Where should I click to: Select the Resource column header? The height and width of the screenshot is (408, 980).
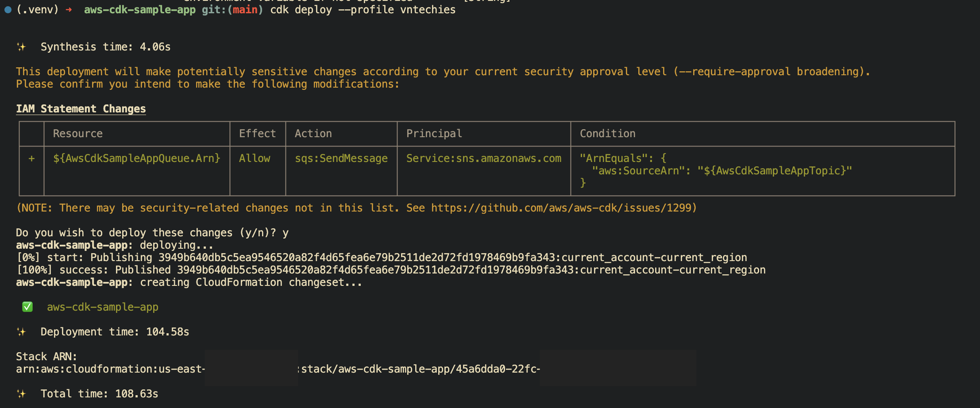[78, 134]
